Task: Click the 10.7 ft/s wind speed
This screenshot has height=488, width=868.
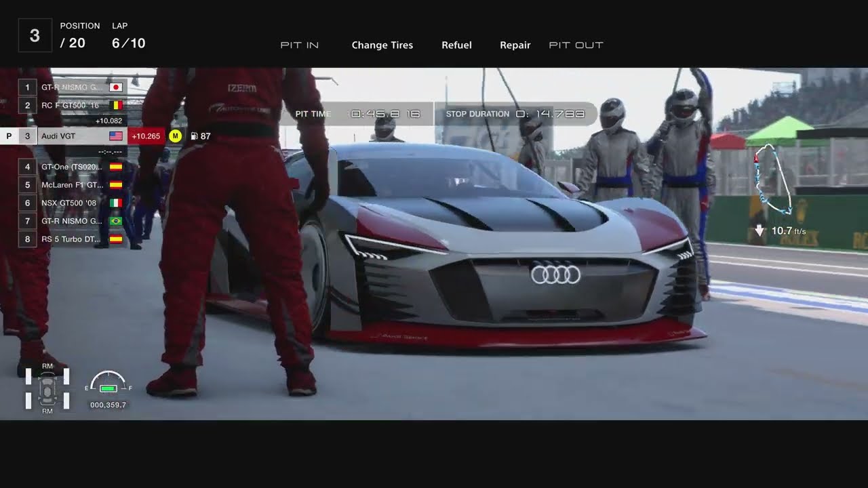Action: tap(788, 231)
